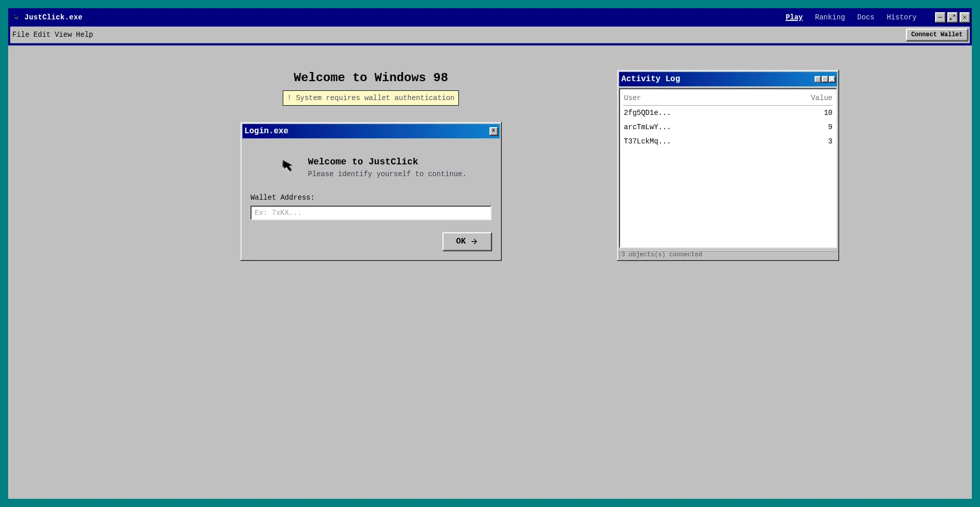Switch to the Ranking tab

pos(829,17)
